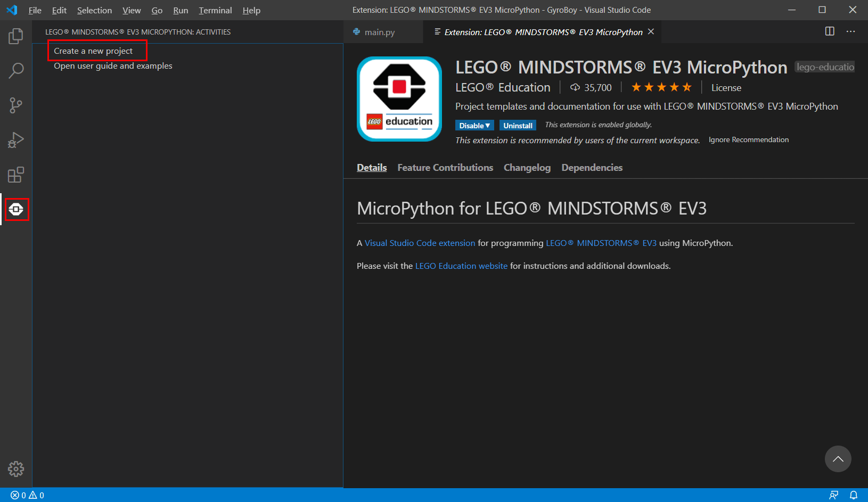Open the View menu
This screenshot has height=502, width=868.
coord(132,10)
